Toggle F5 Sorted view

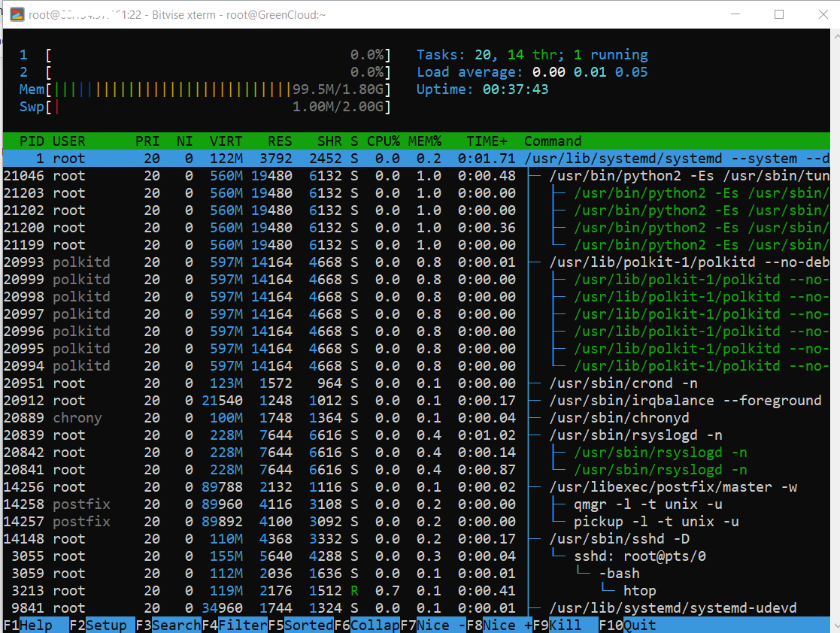coord(301,625)
